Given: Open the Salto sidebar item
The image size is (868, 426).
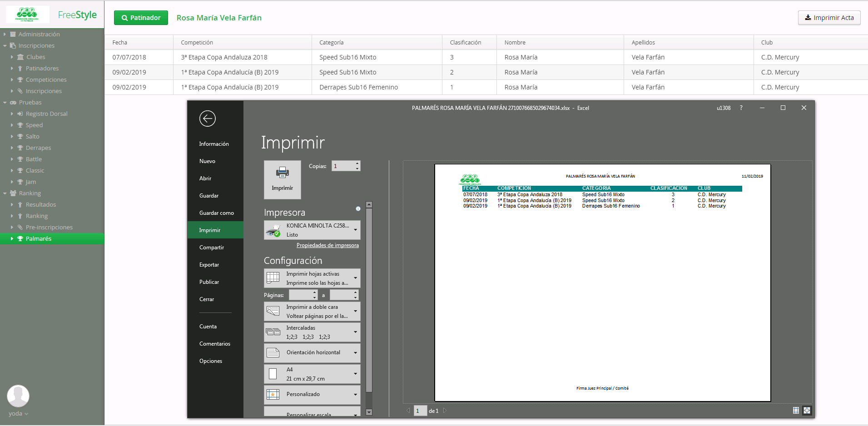Looking at the screenshot, I should coord(32,137).
